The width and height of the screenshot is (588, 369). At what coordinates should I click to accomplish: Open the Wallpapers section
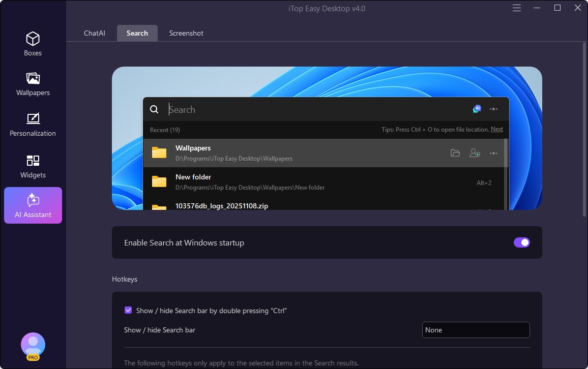[x=33, y=84]
